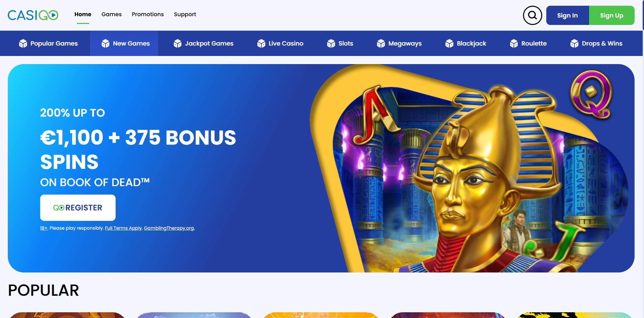Image resolution: width=644 pixels, height=318 pixels.
Task: Select the Support menu link
Action: [185, 15]
